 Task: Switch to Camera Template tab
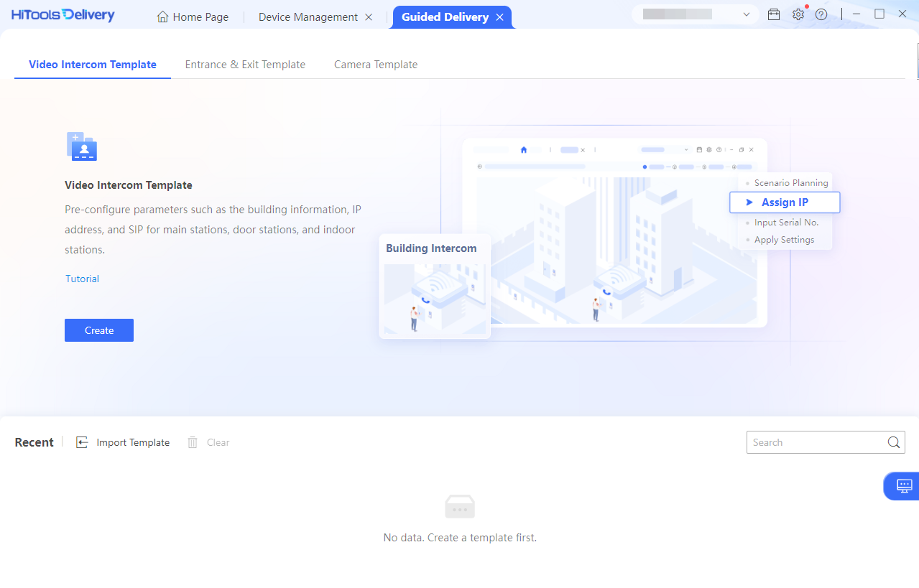376,65
